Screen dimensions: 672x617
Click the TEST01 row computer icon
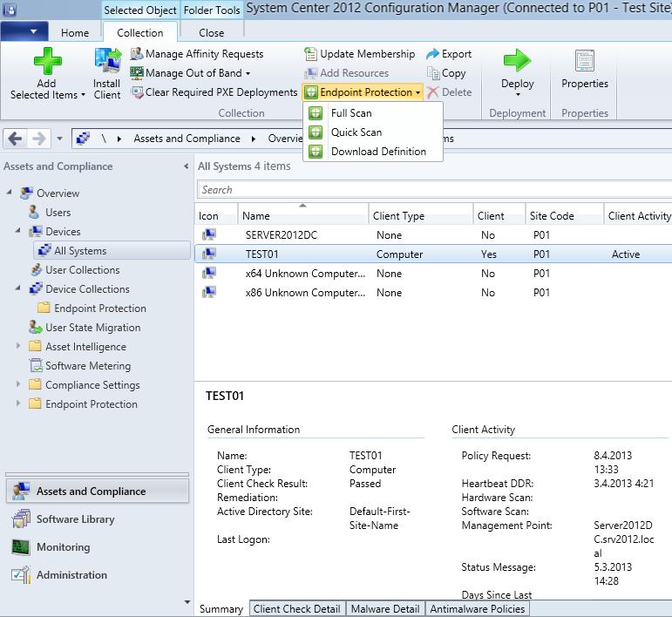click(209, 254)
